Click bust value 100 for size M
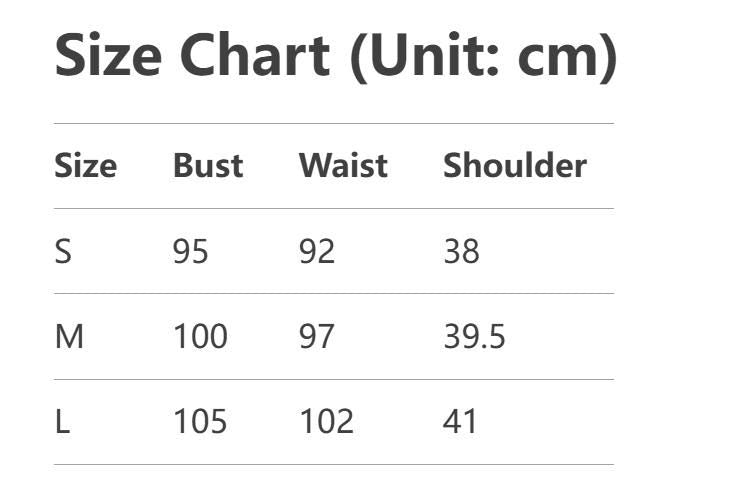Image resolution: width=739 pixels, height=478 pixels. (x=200, y=337)
